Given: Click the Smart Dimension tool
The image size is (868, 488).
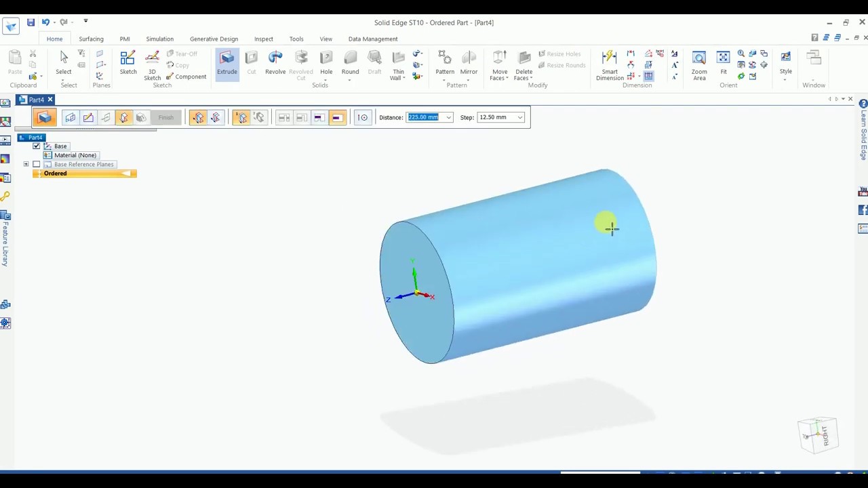Looking at the screenshot, I should (x=610, y=65).
